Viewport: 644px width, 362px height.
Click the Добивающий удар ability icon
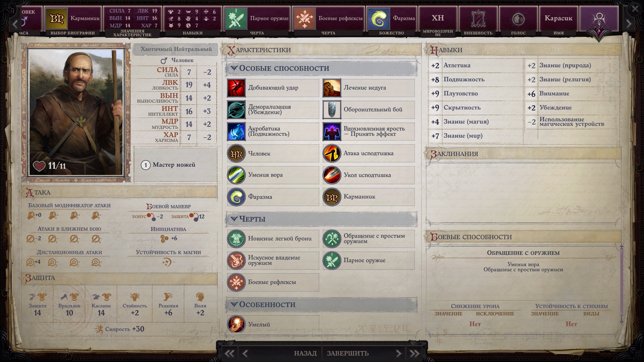236,88
